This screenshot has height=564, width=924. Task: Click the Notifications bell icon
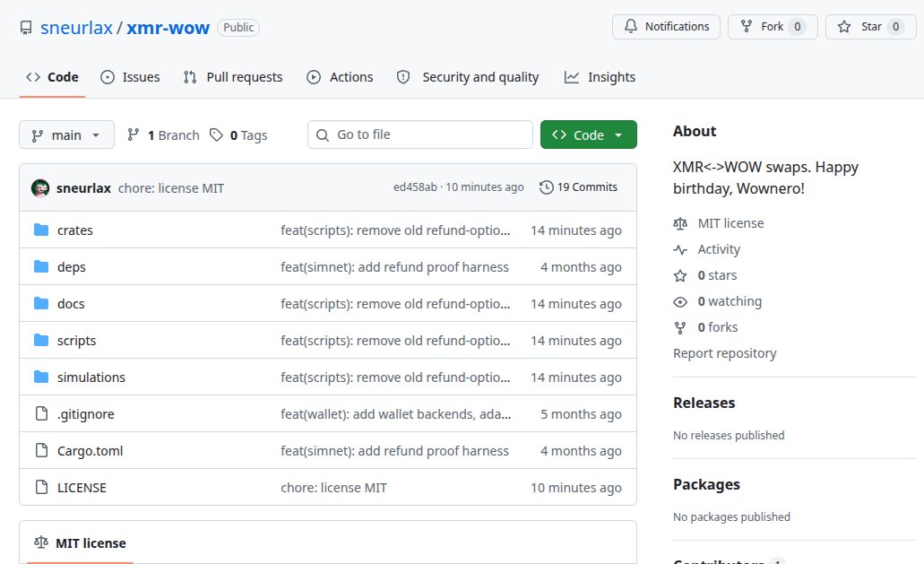[631, 27]
